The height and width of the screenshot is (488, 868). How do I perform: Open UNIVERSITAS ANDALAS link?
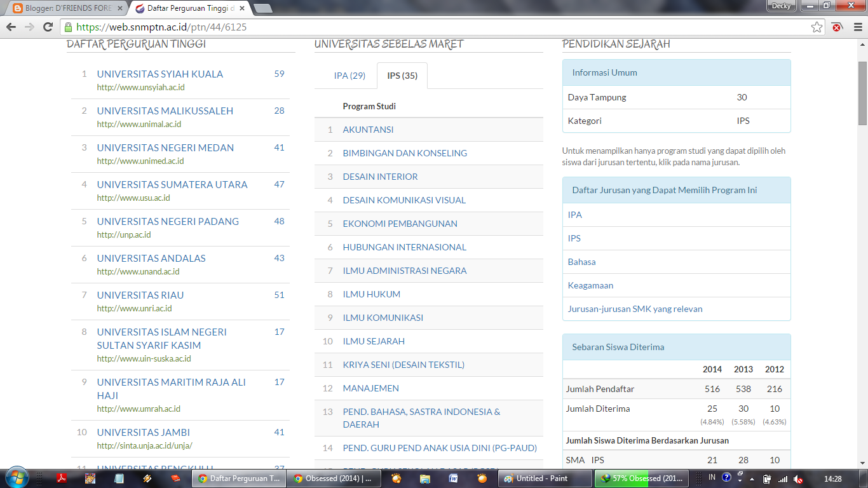tap(151, 258)
